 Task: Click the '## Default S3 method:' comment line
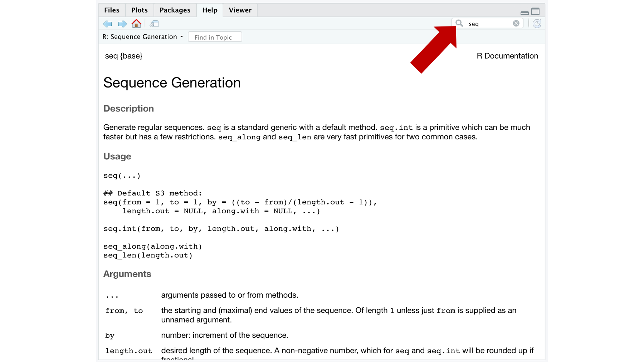(x=153, y=193)
